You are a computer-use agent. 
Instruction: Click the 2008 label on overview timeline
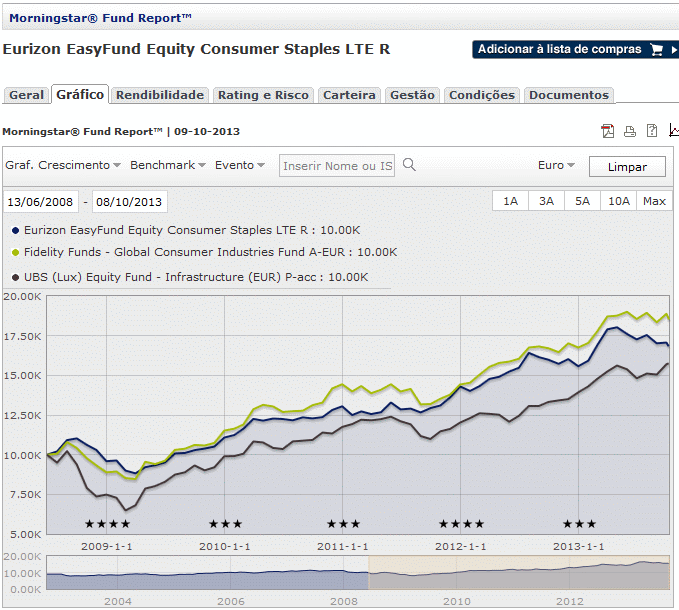coord(344,601)
